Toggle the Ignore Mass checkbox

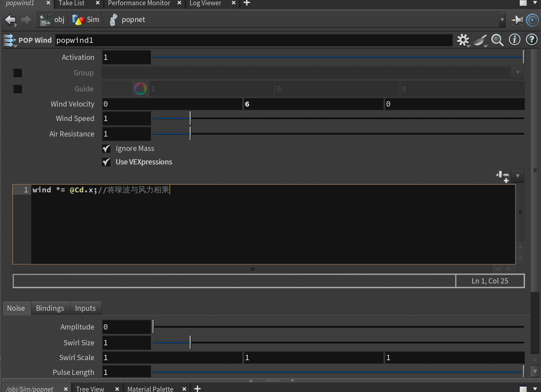tap(106, 149)
